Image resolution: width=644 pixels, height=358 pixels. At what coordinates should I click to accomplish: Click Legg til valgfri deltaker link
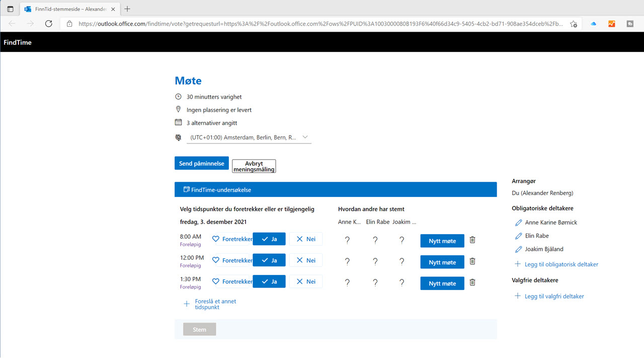[554, 296]
